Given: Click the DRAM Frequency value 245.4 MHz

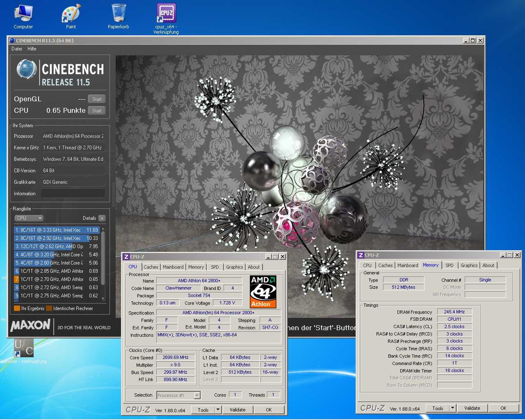Looking at the screenshot, I should click(x=454, y=312).
